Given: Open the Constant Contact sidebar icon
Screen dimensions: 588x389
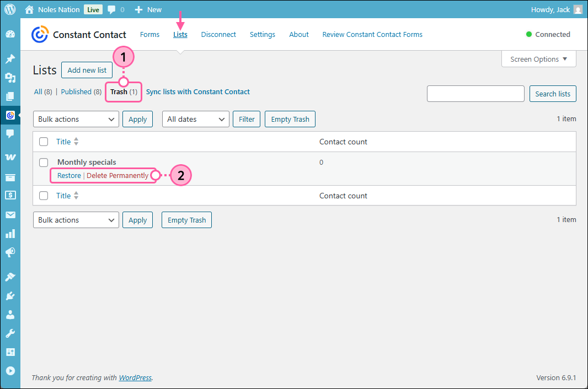Looking at the screenshot, I should pyautogui.click(x=10, y=115).
